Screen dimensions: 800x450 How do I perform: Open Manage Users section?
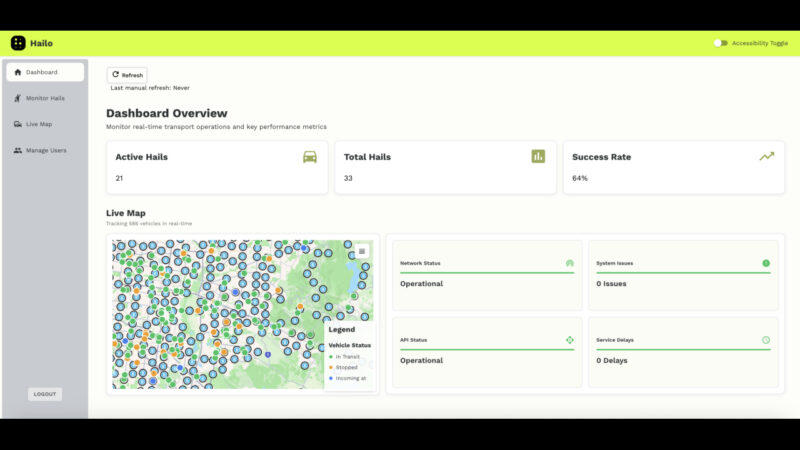tap(45, 151)
